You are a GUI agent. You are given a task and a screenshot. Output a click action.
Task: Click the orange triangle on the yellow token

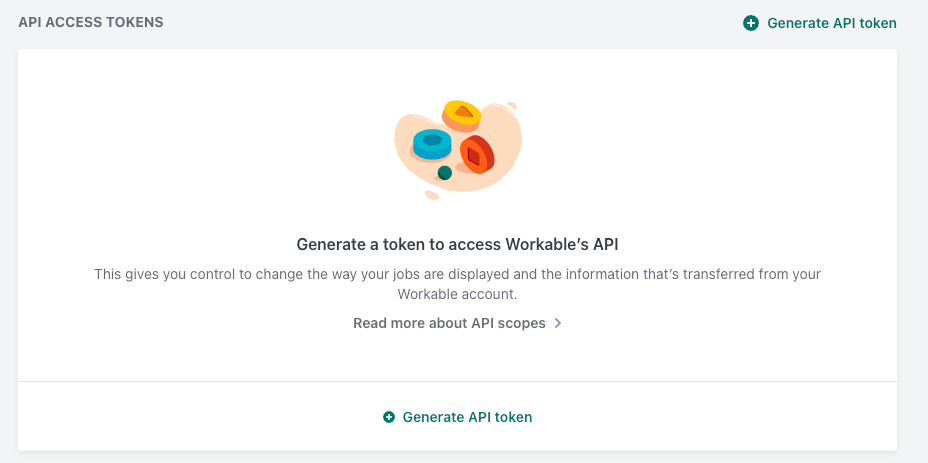[463, 111]
